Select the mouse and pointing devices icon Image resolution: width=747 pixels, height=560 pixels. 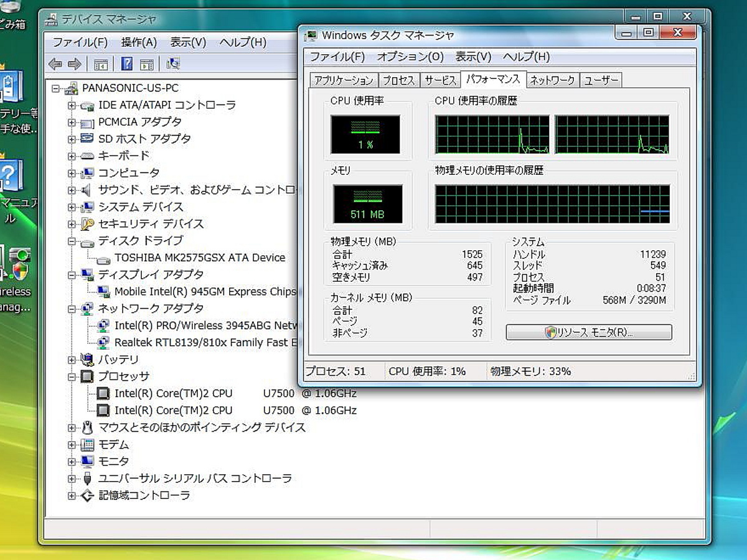[x=88, y=427]
